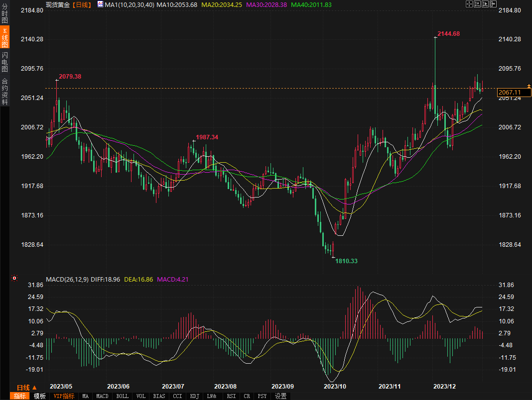Open the 合约资料 side tab

(x=4, y=91)
